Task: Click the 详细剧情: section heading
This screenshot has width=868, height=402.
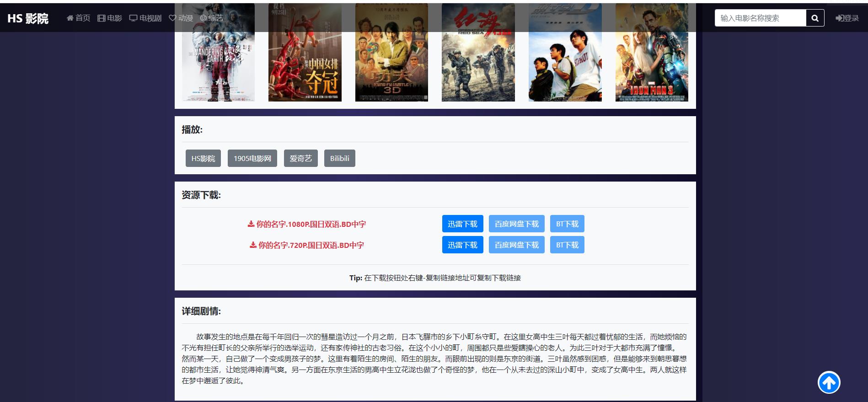Action: tap(201, 311)
